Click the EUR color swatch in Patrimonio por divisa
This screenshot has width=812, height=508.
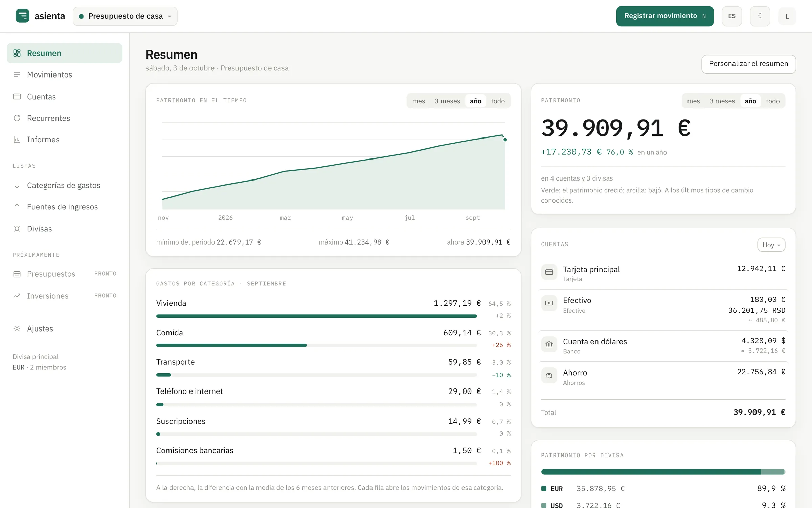click(x=544, y=488)
